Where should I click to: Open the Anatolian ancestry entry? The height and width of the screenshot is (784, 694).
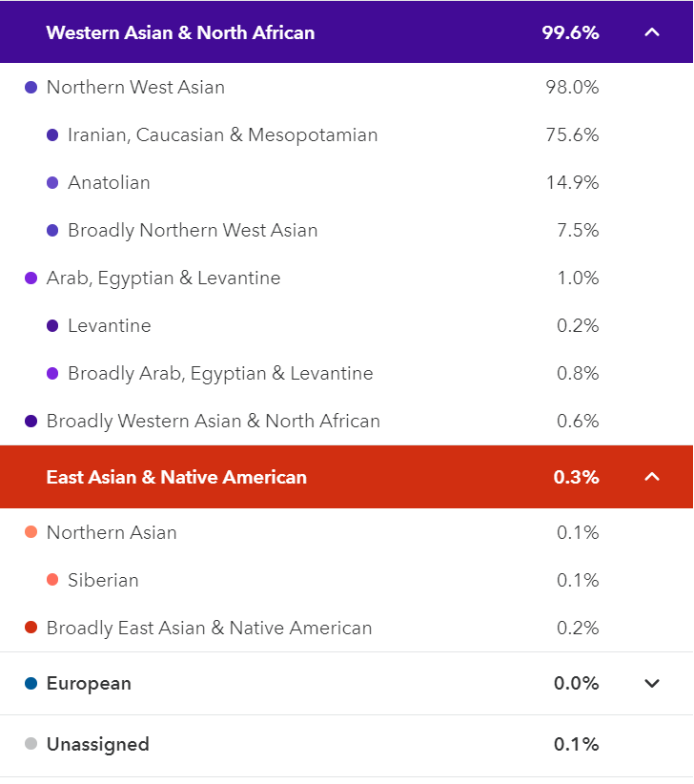pos(347,182)
